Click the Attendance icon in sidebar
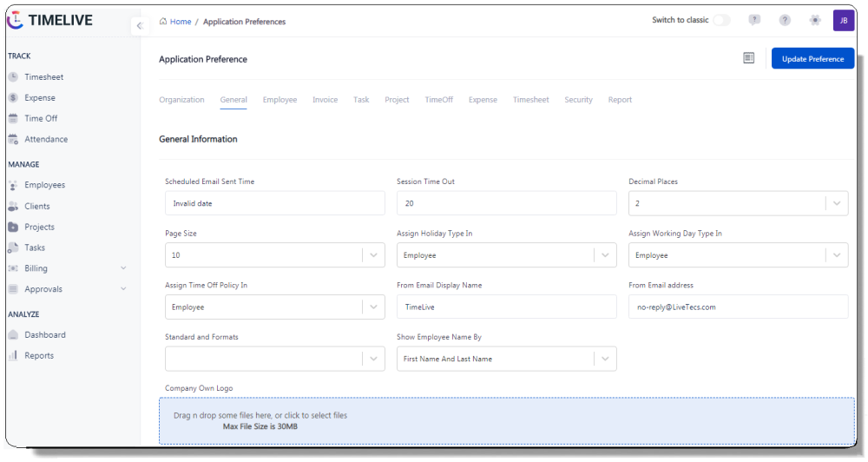 click(13, 139)
